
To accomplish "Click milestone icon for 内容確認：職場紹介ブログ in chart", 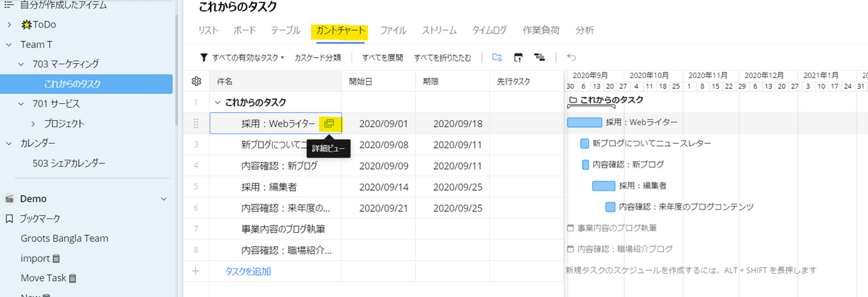I will click(571, 249).
